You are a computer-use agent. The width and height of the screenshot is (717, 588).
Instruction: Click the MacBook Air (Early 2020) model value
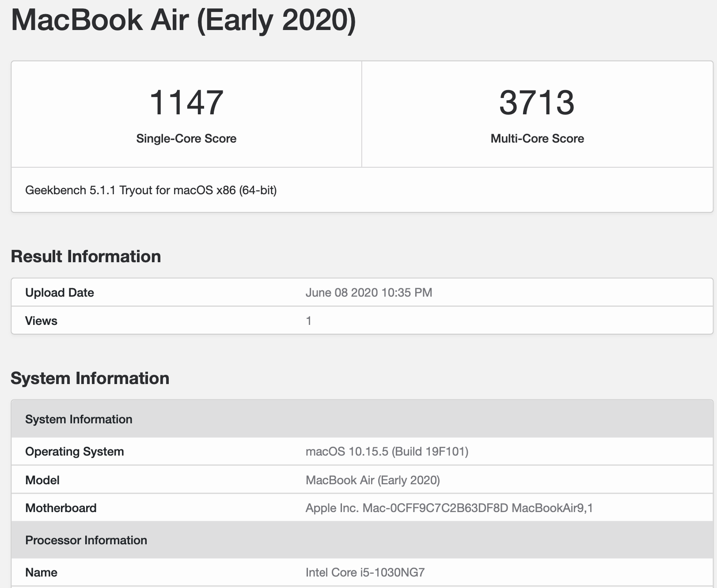tap(373, 480)
